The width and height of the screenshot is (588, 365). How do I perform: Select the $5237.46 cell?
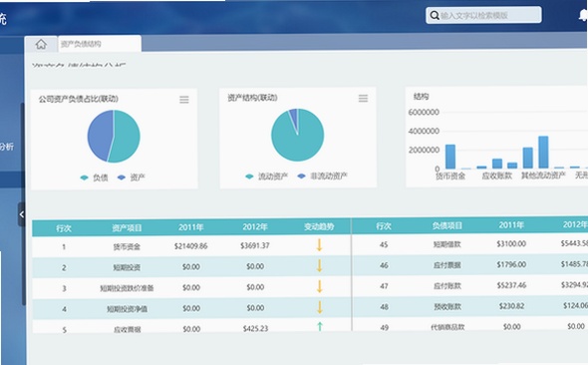click(511, 285)
